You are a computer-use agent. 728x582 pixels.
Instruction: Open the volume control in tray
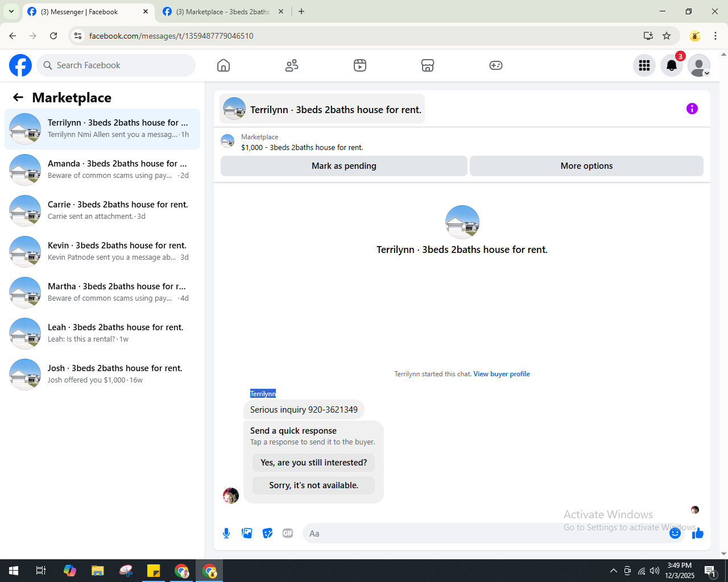tap(655, 571)
